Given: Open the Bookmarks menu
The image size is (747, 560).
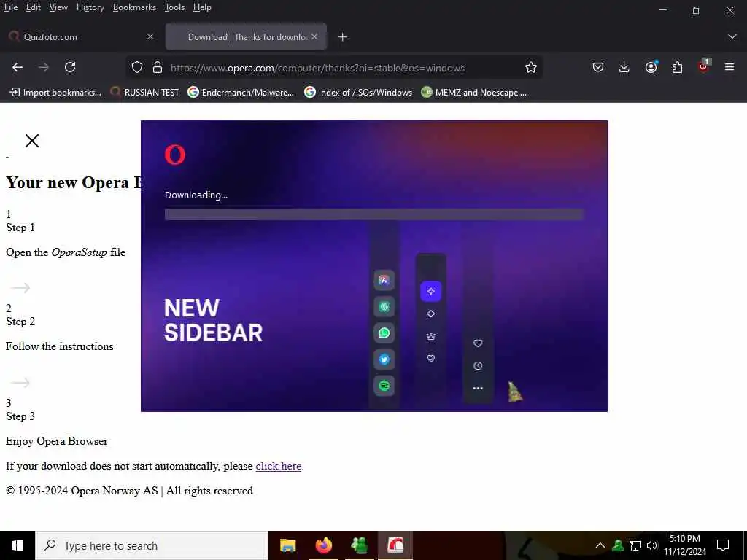Looking at the screenshot, I should [134, 7].
